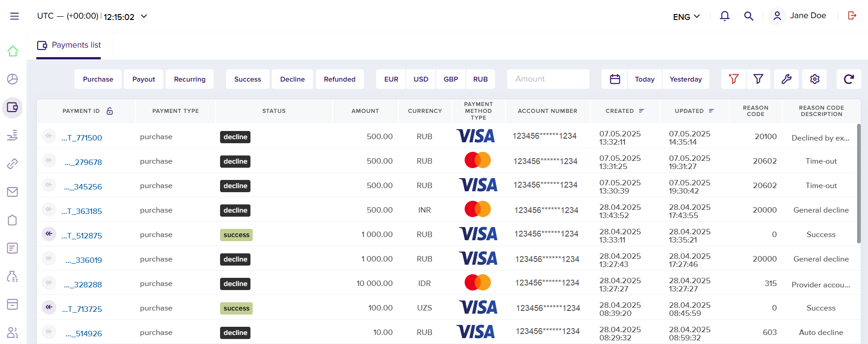Viewport: 868px width, 344px height.
Task: Open payment ...T_363185
Action: [82, 211]
